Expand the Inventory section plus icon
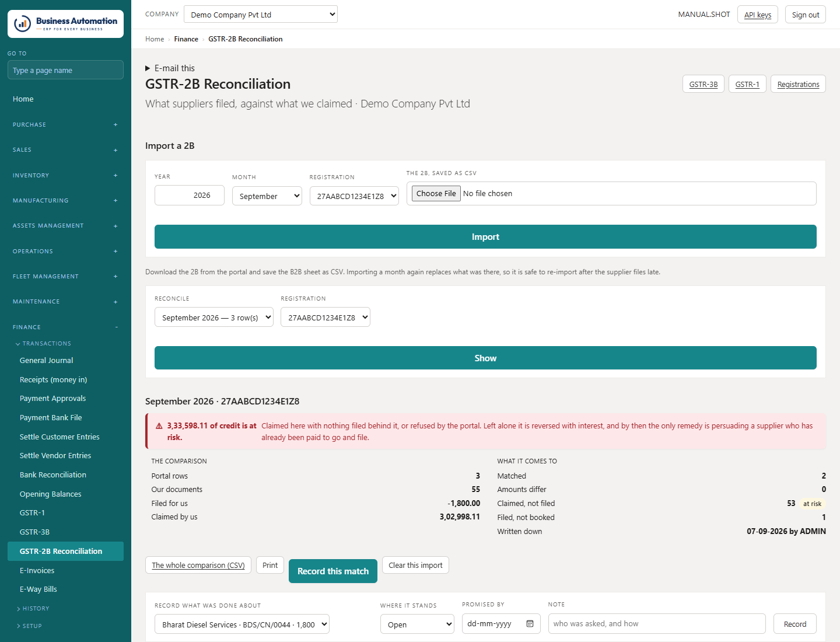Image resolution: width=840 pixels, height=642 pixels. click(x=116, y=176)
